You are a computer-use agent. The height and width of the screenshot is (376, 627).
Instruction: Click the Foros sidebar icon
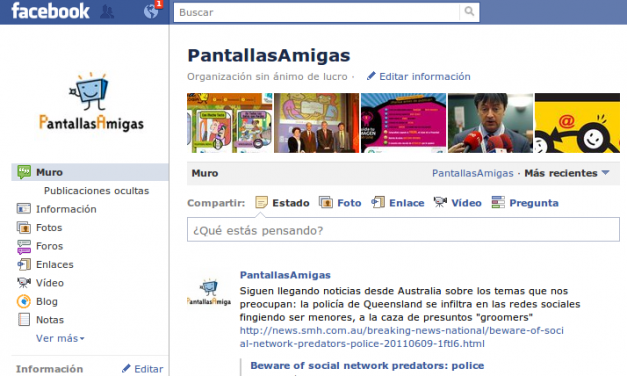click(24, 246)
